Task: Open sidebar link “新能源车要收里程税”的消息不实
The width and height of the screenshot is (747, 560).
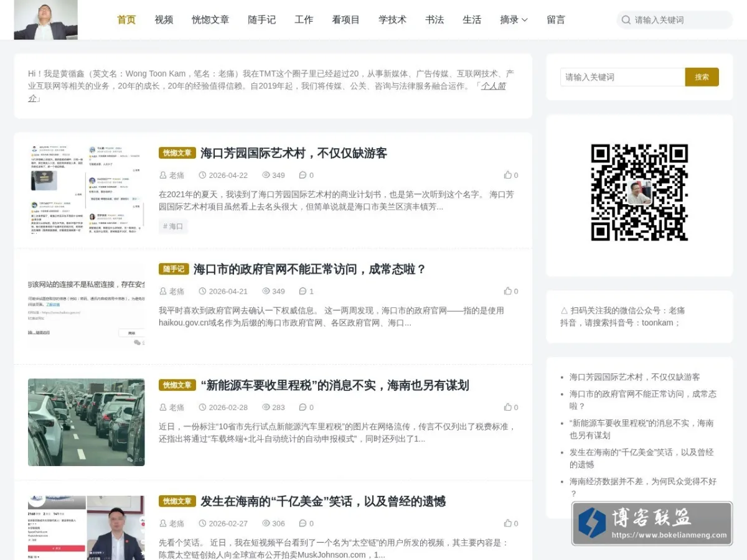Action: click(641, 429)
